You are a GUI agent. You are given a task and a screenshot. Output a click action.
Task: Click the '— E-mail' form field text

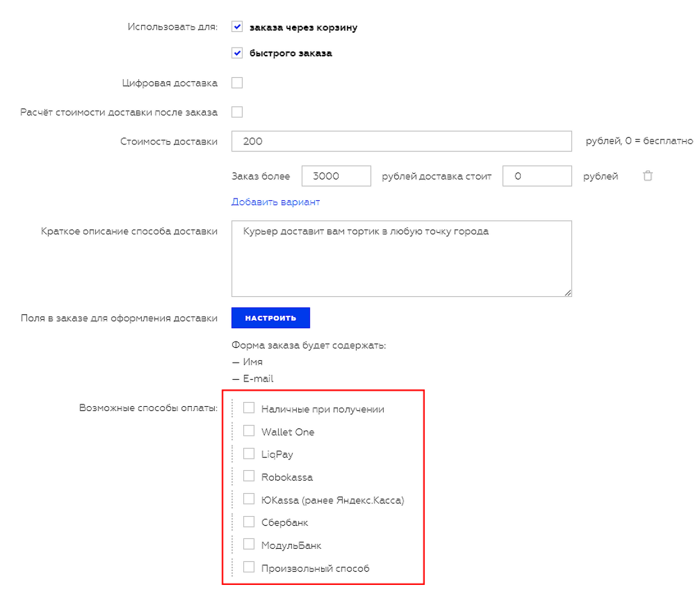point(253,379)
